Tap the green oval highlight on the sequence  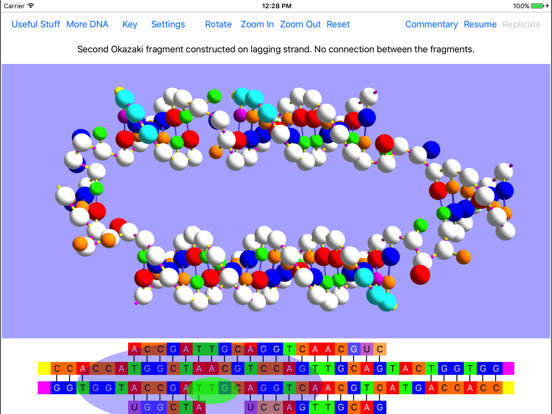pyautogui.click(x=212, y=390)
